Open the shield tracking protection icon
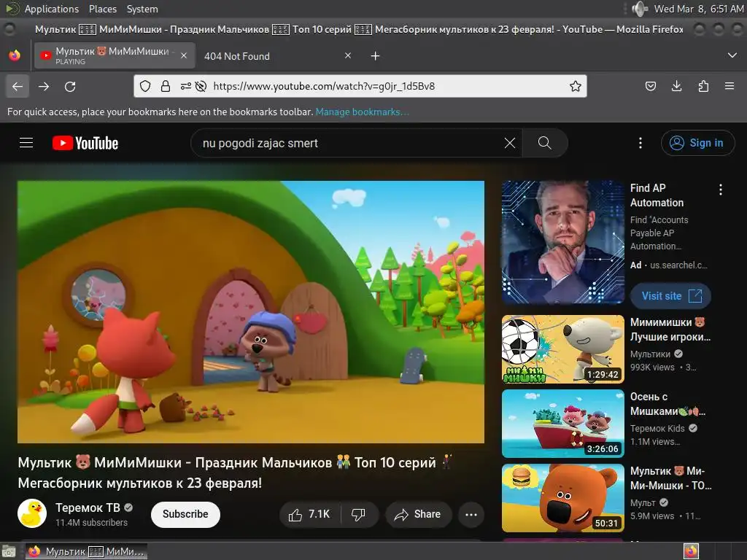747x560 pixels. [145, 86]
